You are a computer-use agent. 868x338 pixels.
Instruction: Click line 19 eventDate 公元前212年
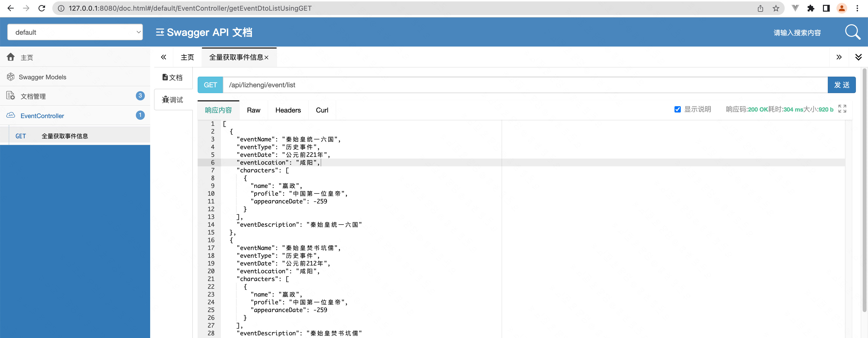click(283, 264)
